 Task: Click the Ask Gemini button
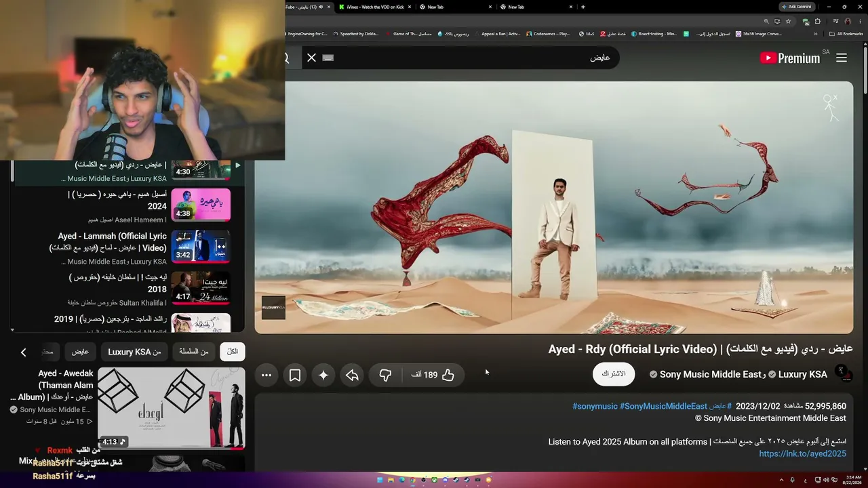coord(797,7)
